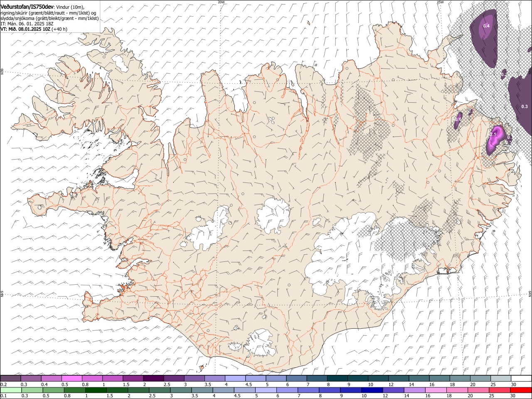Select the snow legend swatch between 9 and 10
The height and width of the screenshot is (399, 532).
tap(358, 378)
